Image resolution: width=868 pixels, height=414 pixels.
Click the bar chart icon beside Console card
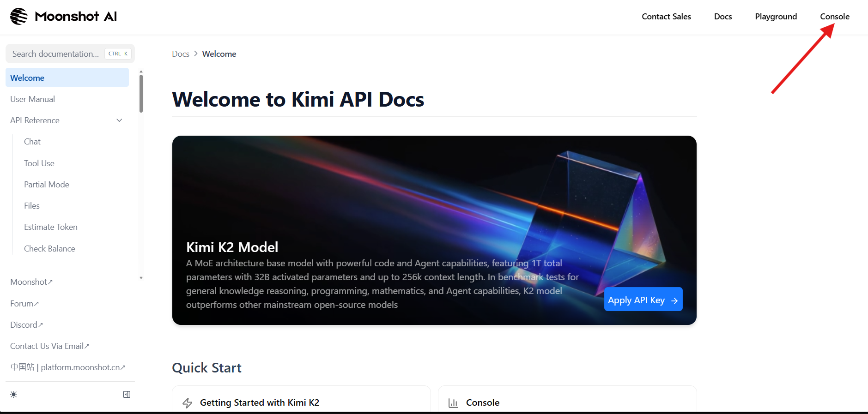click(x=453, y=403)
